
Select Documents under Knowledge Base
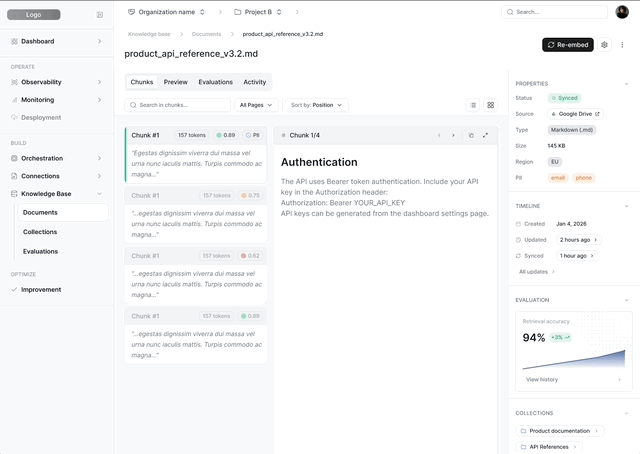(x=63, y=212)
